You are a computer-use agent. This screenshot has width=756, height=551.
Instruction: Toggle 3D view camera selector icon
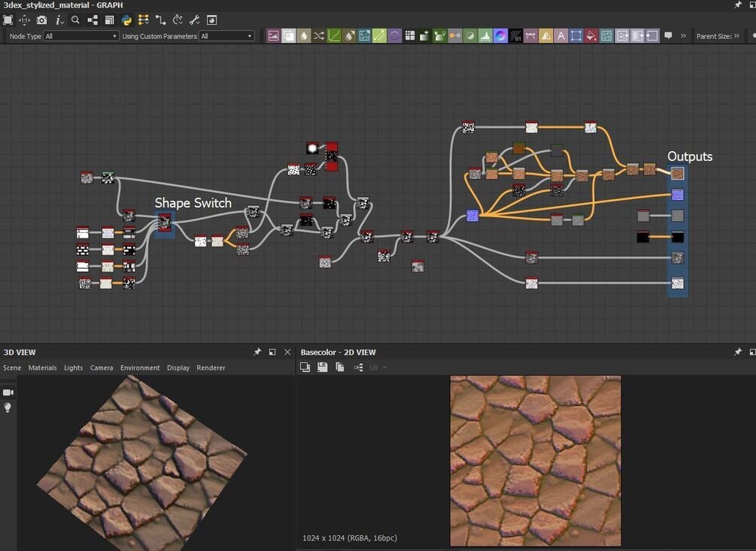click(8, 392)
